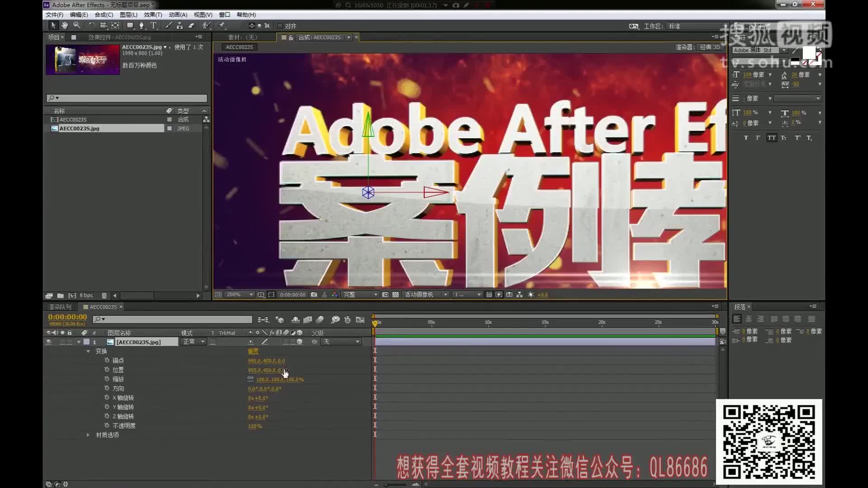Select the Unified Camera tool
The image size is (868, 488).
click(104, 26)
